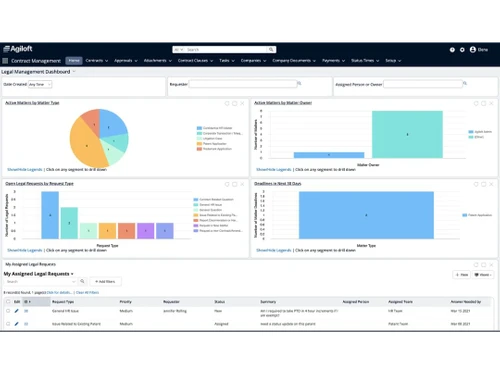Close the Active Matters by Matter Type widget
The image size is (500, 375).
click(x=242, y=103)
